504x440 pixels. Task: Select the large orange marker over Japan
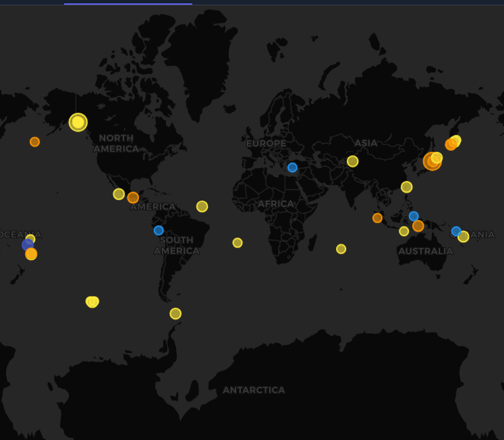[x=432, y=162]
